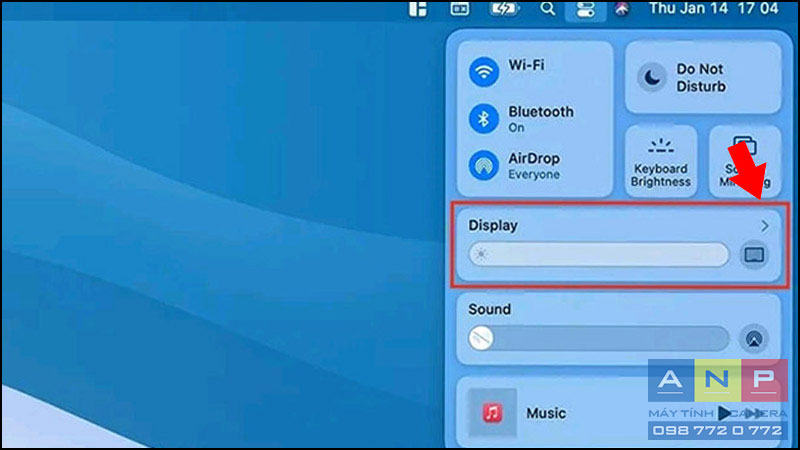This screenshot has height=450, width=800.
Task: Open the Music app icon
Action: pyautogui.click(x=492, y=412)
